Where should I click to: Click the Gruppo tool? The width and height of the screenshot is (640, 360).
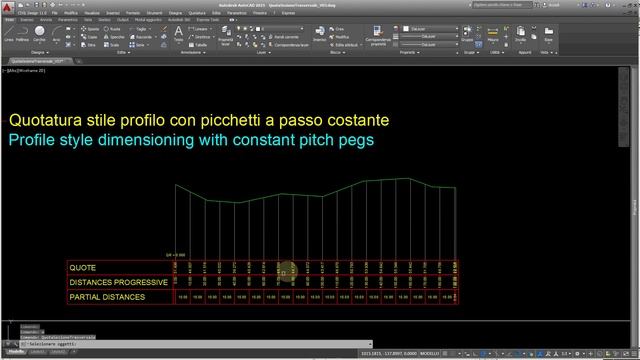click(467, 34)
